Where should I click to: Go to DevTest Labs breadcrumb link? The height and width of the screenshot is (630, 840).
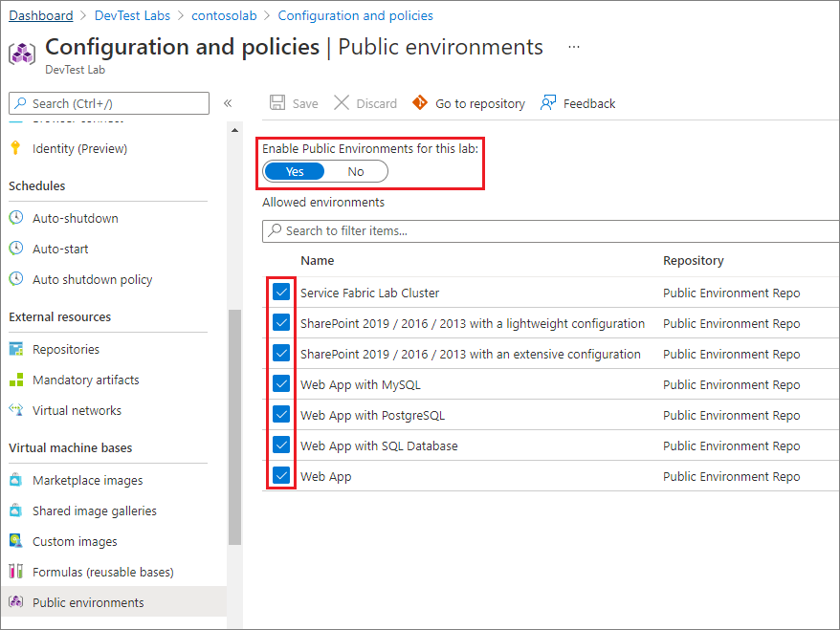pyautogui.click(x=132, y=15)
